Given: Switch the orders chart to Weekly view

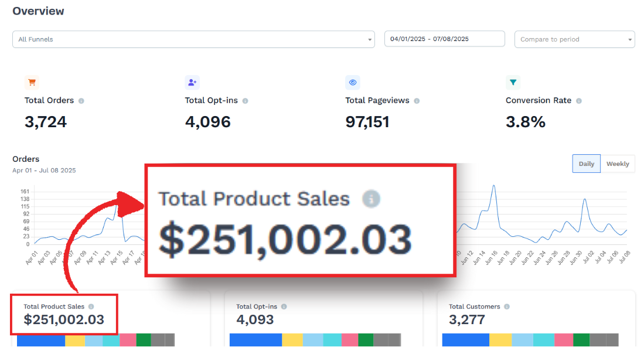Looking at the screenshot, I should [618, 164].
